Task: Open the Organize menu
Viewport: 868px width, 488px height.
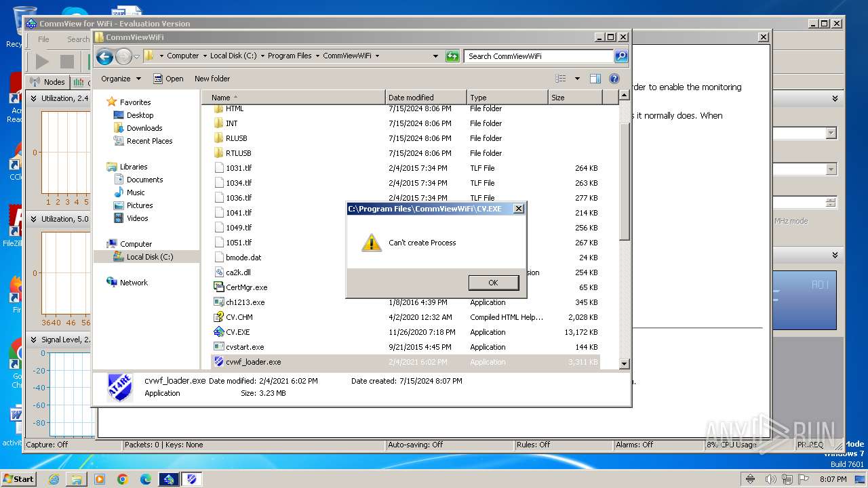Action: tap(121, 79)
